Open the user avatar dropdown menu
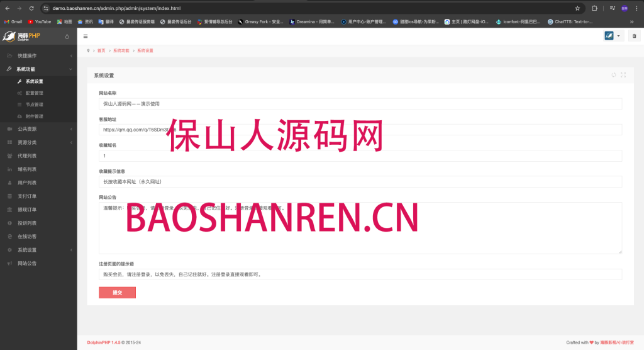This screenshot has height=350, width=644. (x=613, y=36)
